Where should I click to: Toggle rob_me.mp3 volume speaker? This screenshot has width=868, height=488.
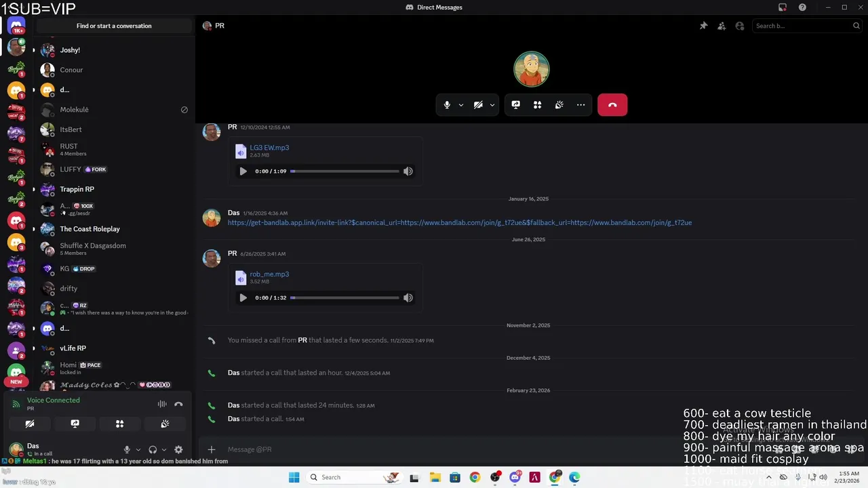tap(408, 298)
